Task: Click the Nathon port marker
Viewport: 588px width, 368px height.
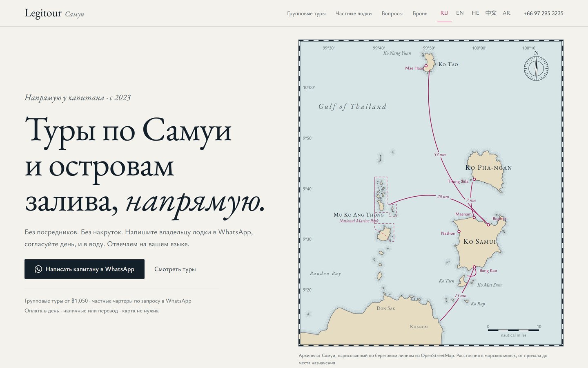Action: (x=459, y=231)
